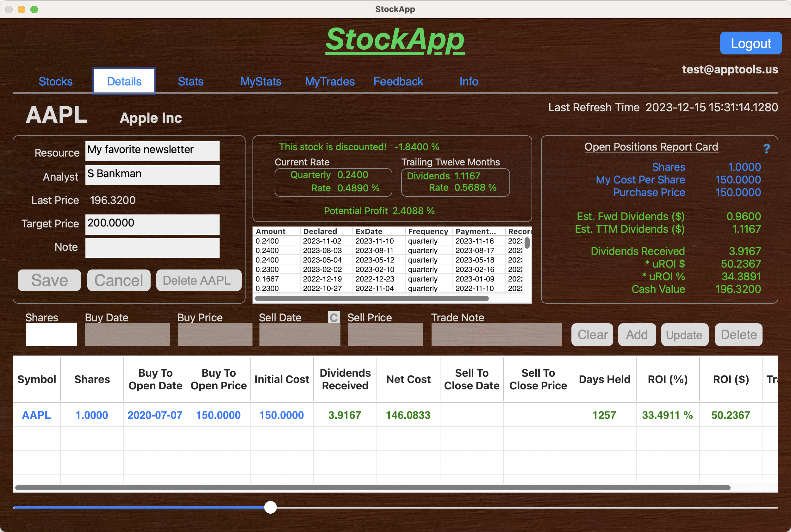Sort by the ExDate column header
Screen dimensions: 791x532
click(x=379, y=232)
